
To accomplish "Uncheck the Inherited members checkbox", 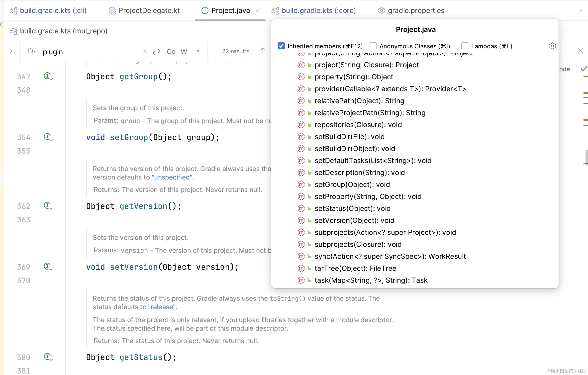I will [x=281, y=46].
